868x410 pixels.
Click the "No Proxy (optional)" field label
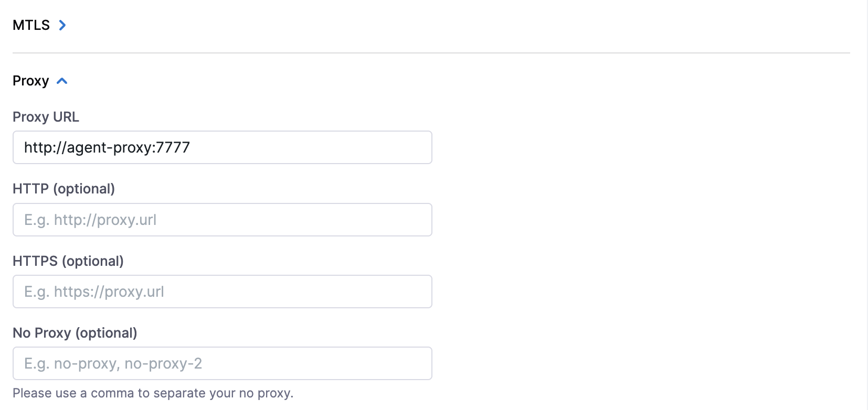click(75, 333)
